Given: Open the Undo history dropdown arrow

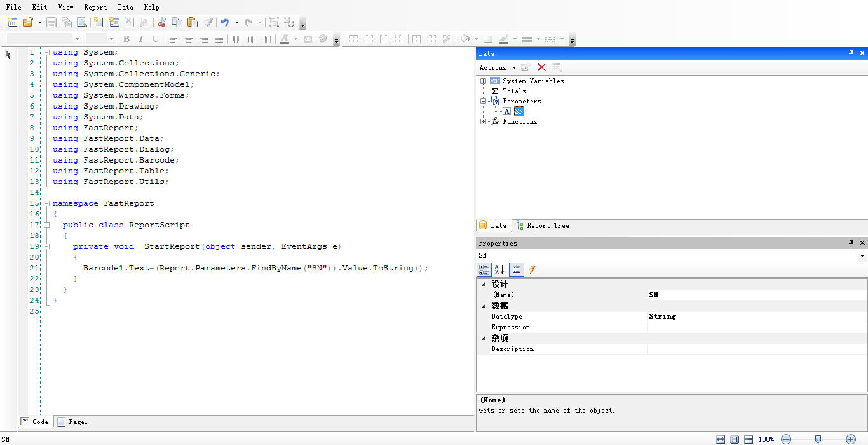Looking at the screenshot, I should pos(236,22).
